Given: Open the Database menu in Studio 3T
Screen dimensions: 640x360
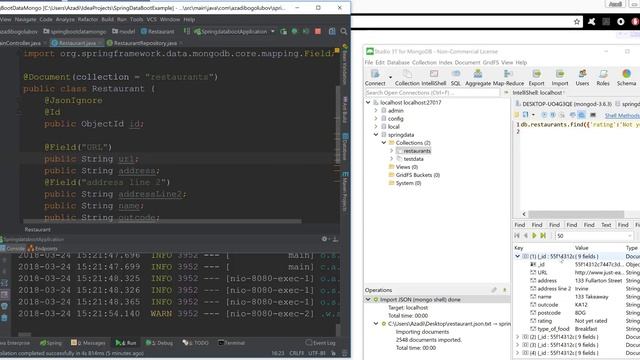Looking at the screenshot, I should (x=398, y=62).
